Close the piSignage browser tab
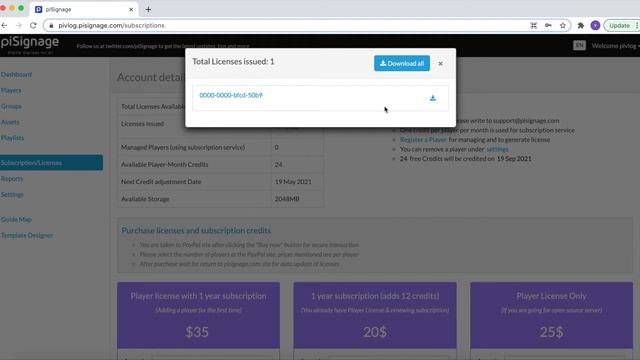 click(x=131, y=9)
